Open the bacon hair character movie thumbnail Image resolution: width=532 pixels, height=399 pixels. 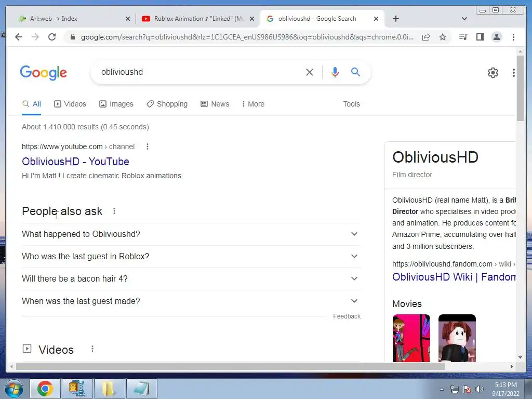tap(457, 338)
